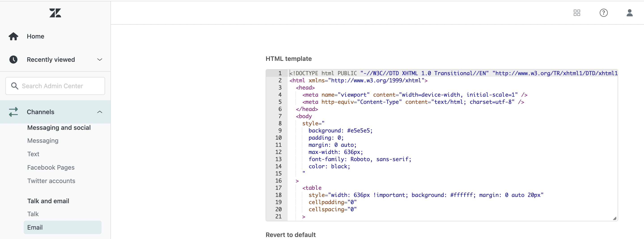644x239 pixels.
Task: Click the Home house icon
Action: [13, 36]
